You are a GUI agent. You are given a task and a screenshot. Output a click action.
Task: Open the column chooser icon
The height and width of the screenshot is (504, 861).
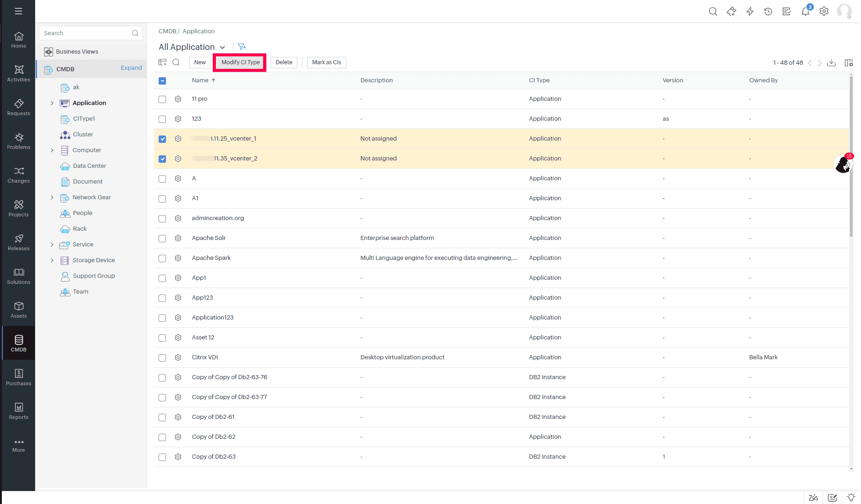pos(849,63)
